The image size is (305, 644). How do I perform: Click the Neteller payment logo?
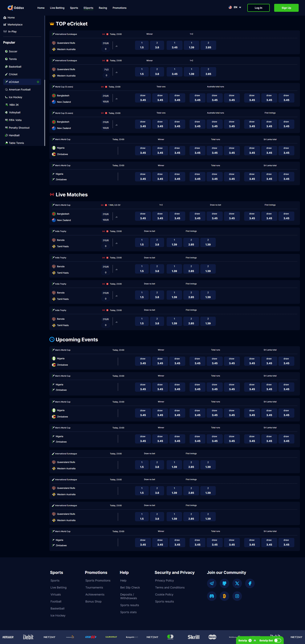click(x=8, y=637)
